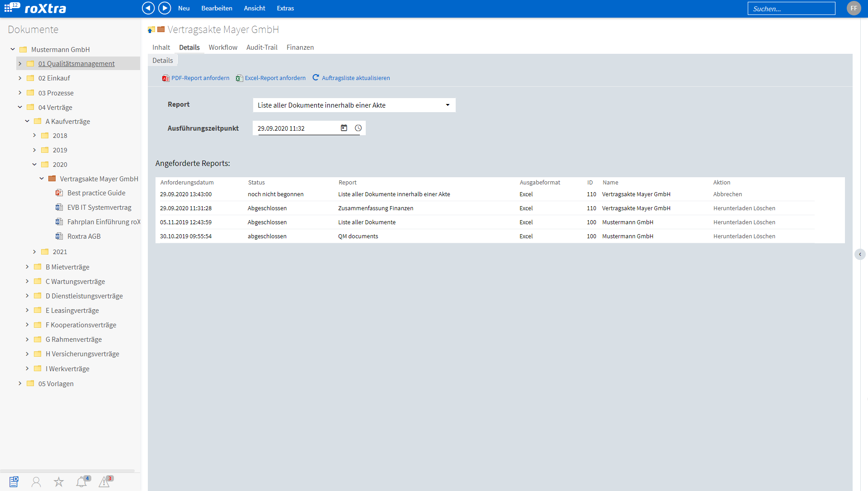Request a PDF report via the PDF icon
The height and width of the screenshot is (491, 868).
pos(165,78)
